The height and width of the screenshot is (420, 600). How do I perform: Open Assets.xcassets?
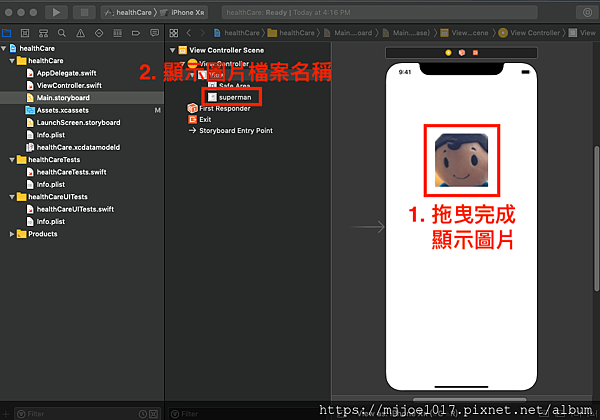point(62,110)
